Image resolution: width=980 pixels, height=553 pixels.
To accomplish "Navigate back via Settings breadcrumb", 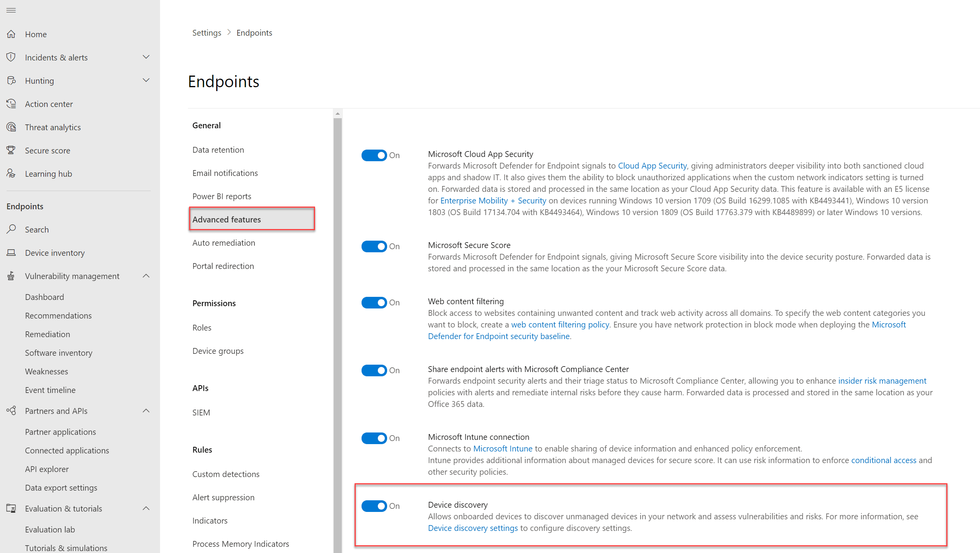I will coord(207,33).
